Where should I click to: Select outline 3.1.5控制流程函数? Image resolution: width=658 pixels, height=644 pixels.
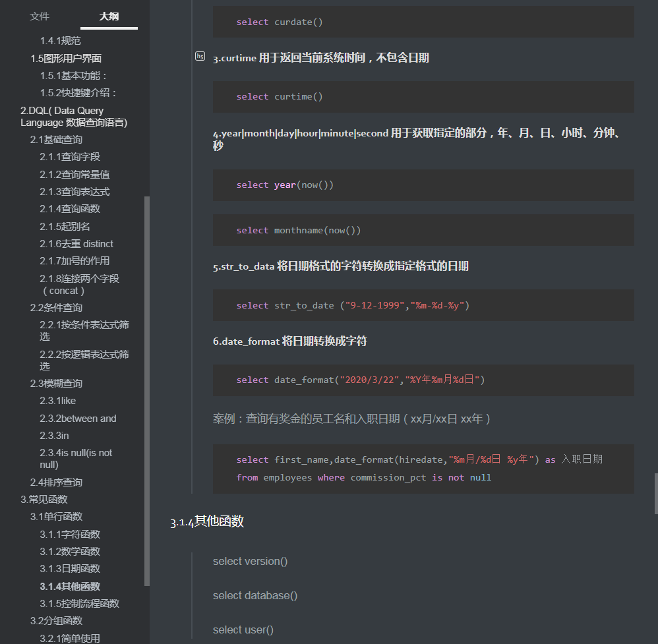[x=80, y=603]
